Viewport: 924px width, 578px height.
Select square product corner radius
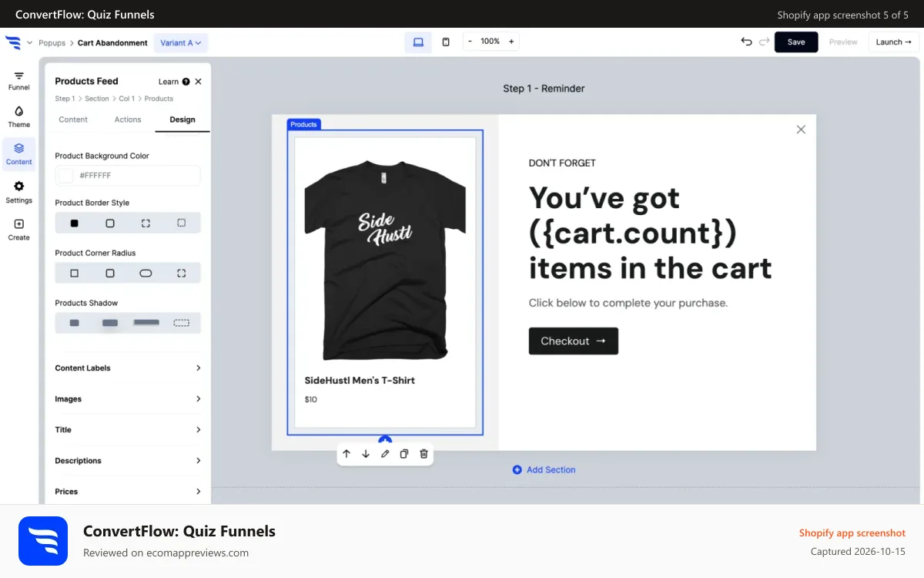pyautogui.click(x=75, y=273)
